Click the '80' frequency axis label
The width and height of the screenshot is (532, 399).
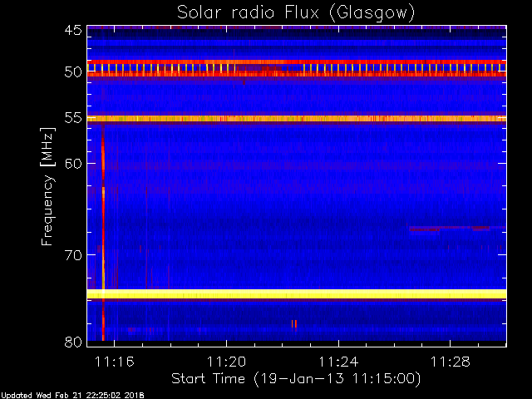tap(73, 342)
